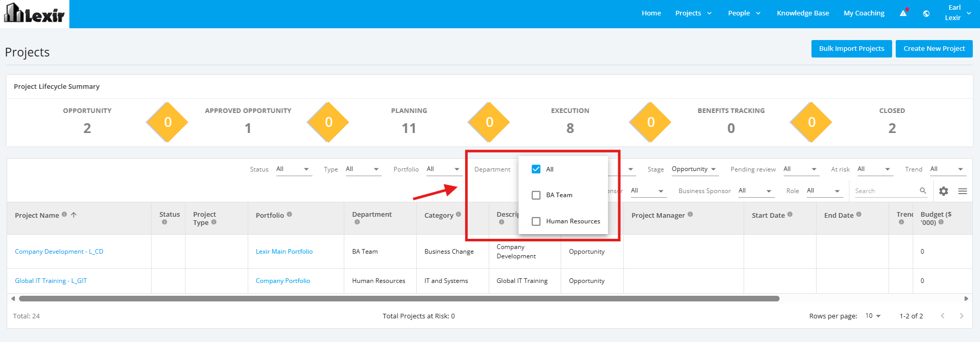Open Knowledge Base from navigation
980x342 pixels.
(803, 13)
